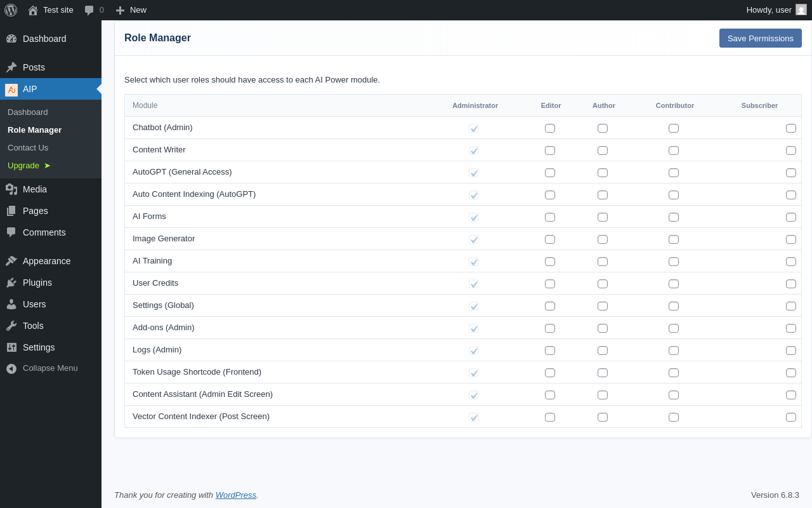Enable AI Forms for Contributor role
This screenshot has height=508, width=812.
[x=674, y=217]
